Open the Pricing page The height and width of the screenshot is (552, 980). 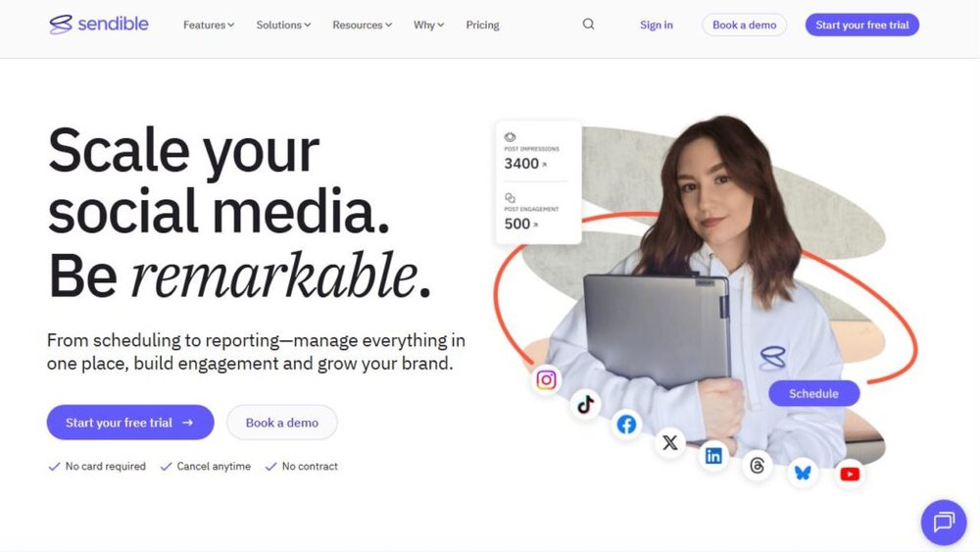coord(482,25)
